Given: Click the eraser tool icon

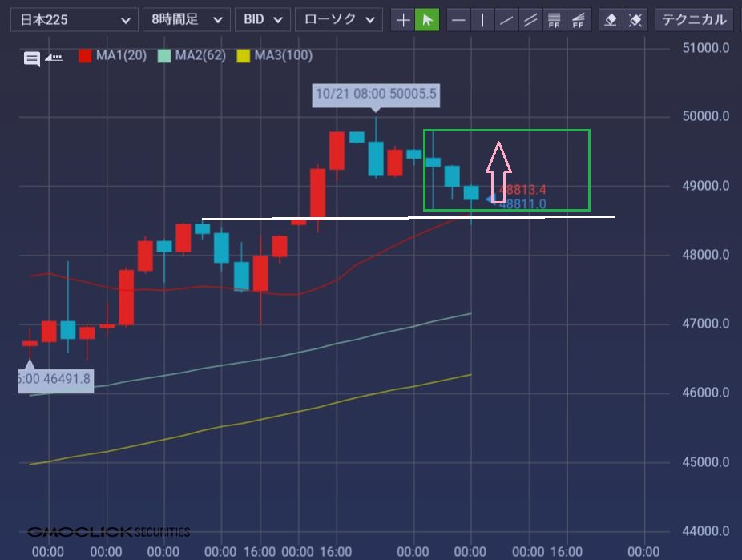Looking at the screenshot, I should [611, 20].
